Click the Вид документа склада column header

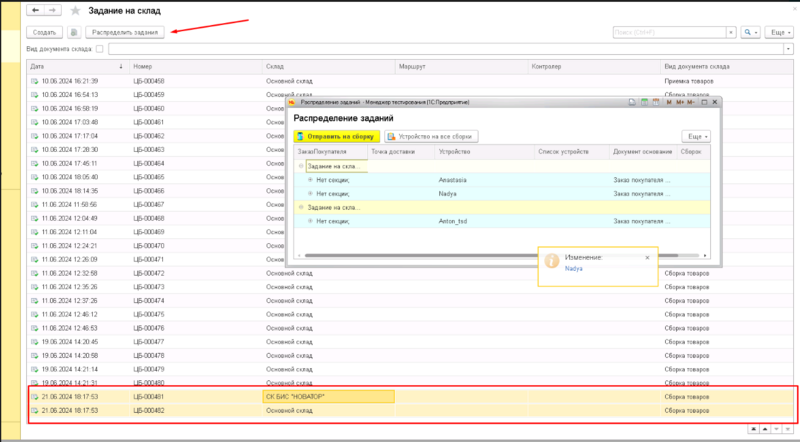tap(727, 67)
